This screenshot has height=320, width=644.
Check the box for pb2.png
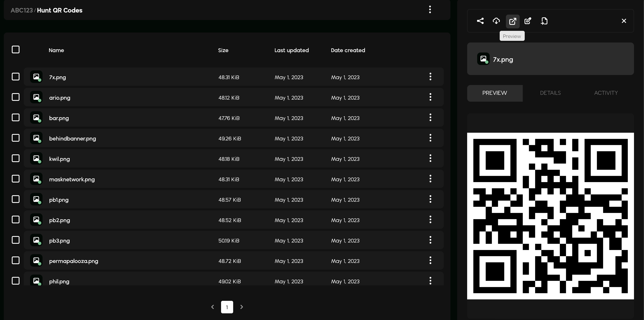coord(15,220)
